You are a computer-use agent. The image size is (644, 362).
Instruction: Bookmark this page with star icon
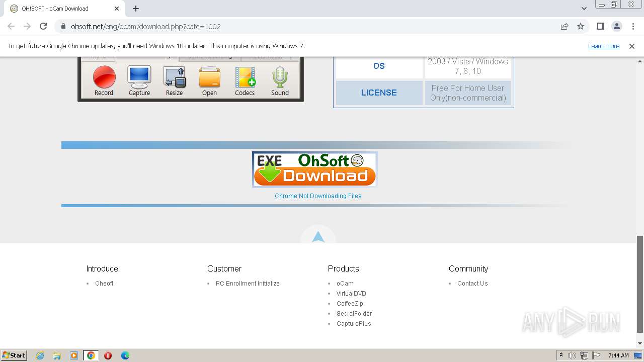581,27
